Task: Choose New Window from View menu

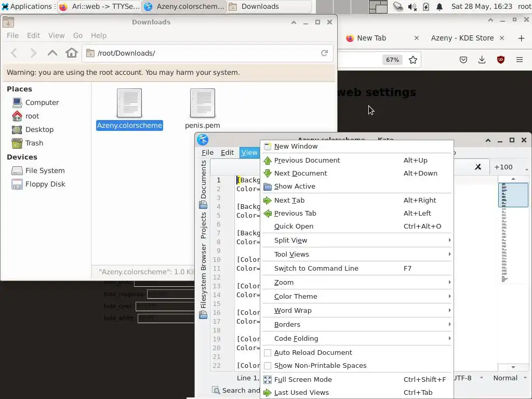Action: click(x=357, y=146)
